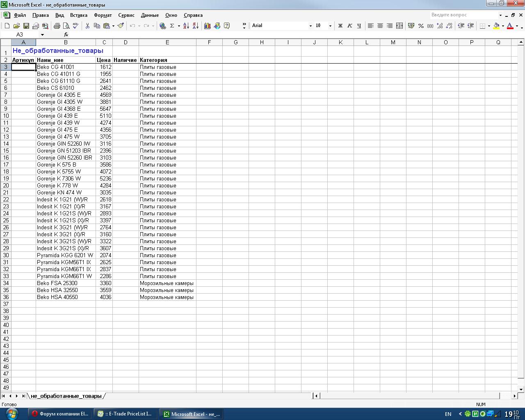525x420 pixels.
Task: Expand the font size dropdown
Action: [x=330, y=26]
